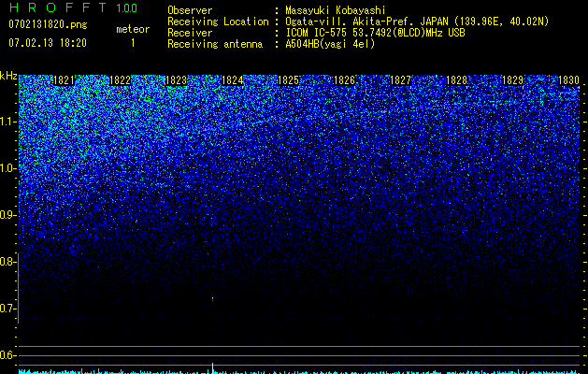Click the date stamp 07.02.13 18:20
Image resolution: width=588 pixels, height=374 pixels.
(x=48, y=43)
